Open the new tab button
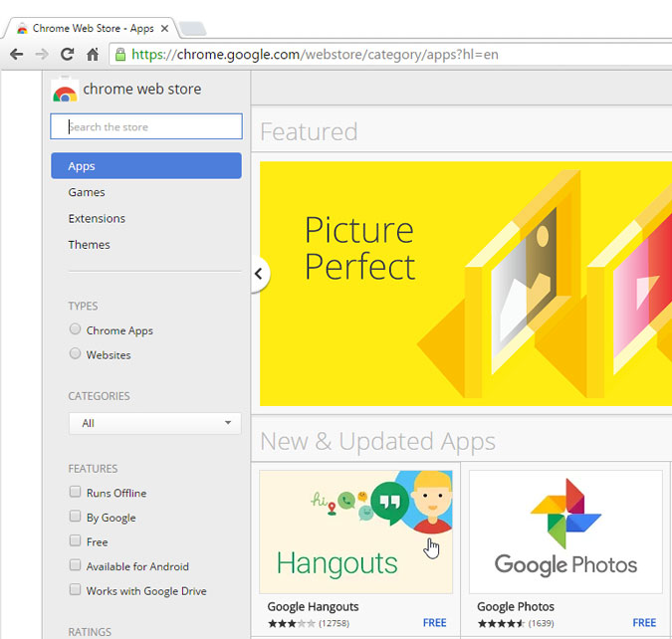672x639 pixels. click(192, 28)
